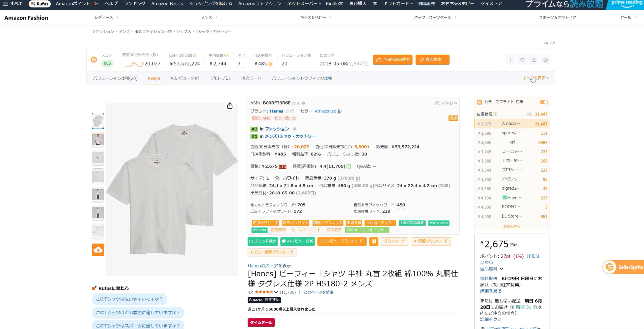The height and width of the screenshot is (329, 644).
Task: Select last thumbnail showing size chart
Action: click(x=98, y=231)
